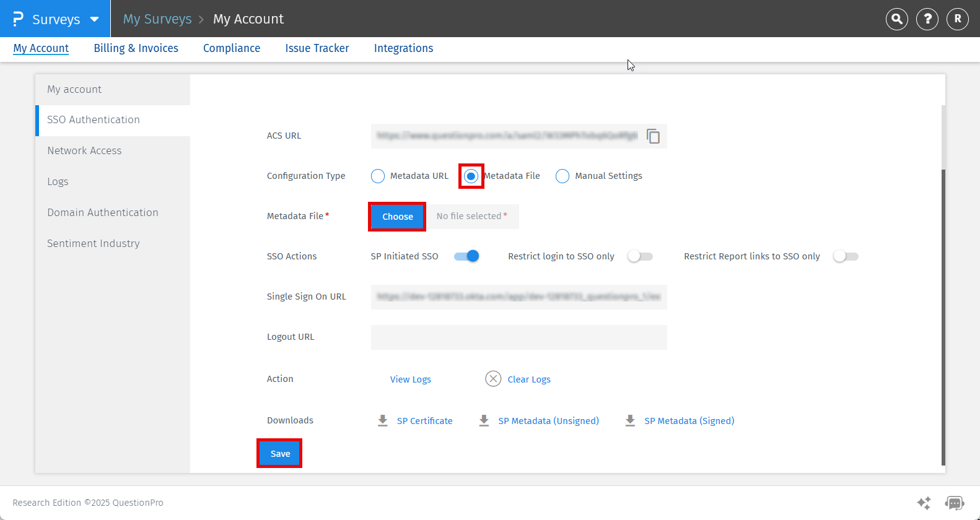
Task: Click the Clear Logs X icon
Action: coord(493,379)
